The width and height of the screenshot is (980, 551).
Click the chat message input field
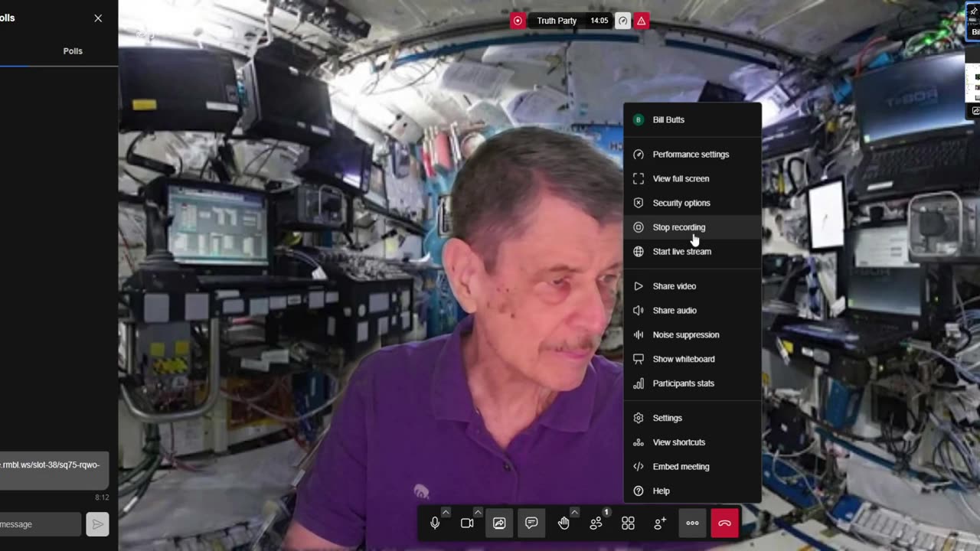click(38, 524)
